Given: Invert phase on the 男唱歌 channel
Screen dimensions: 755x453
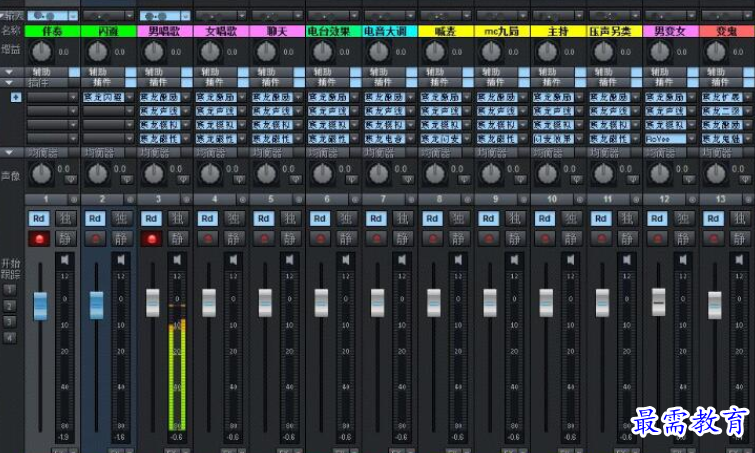Looking at the screenshot, I should point(183,180).
